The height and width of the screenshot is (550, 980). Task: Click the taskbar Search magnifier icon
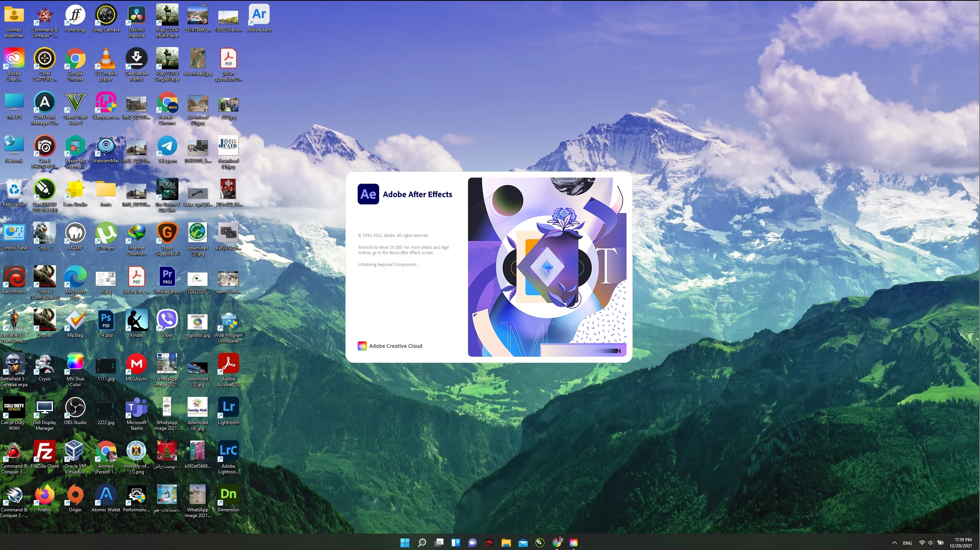pos(422,542)
